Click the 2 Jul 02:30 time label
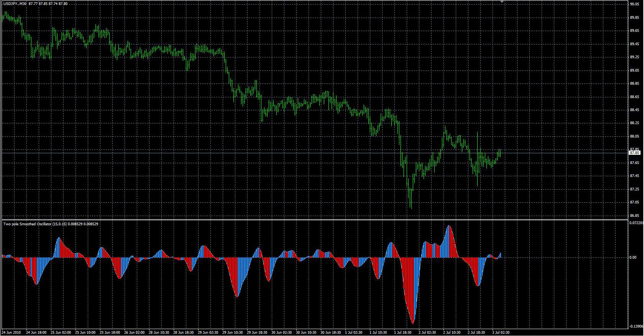Viewport: 644px width, 336px height. (428, 333)
